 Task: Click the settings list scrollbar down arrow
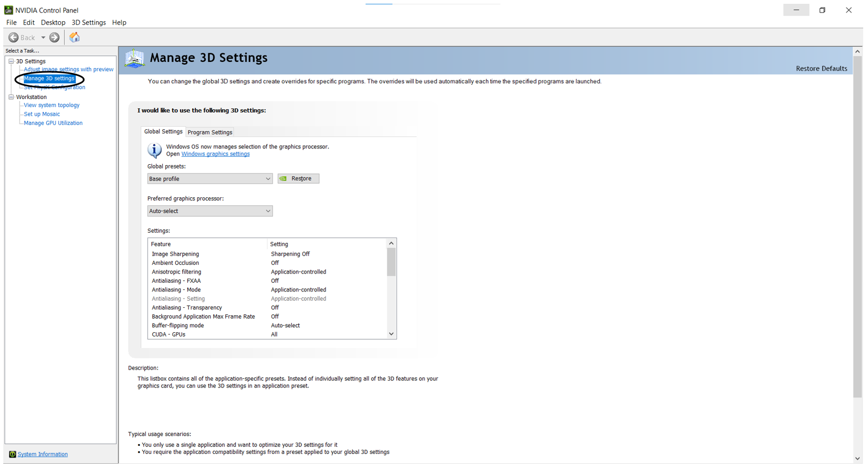[x=391, y=334]
